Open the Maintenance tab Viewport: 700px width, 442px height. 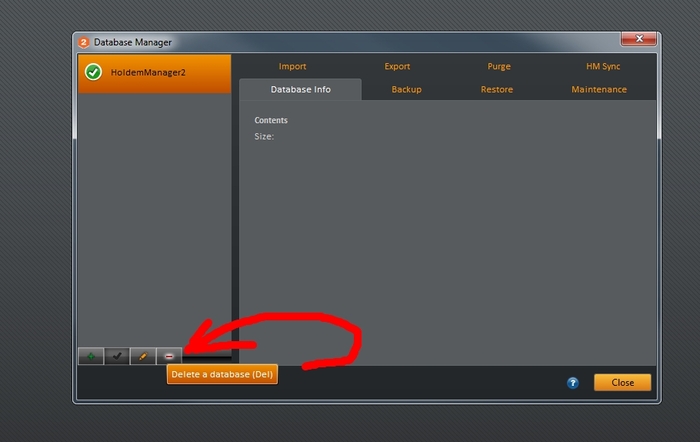point(599,89)
